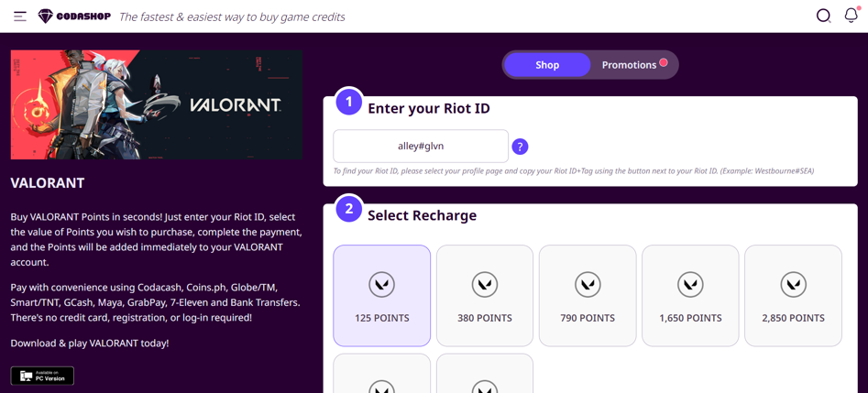Select the first recharge card in second row

[381, 376]
